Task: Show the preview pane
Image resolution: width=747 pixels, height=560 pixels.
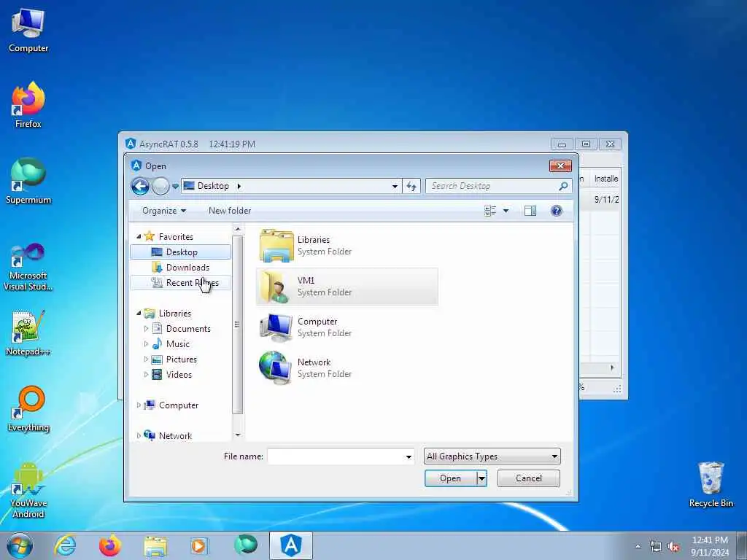Action: [530, 211]
